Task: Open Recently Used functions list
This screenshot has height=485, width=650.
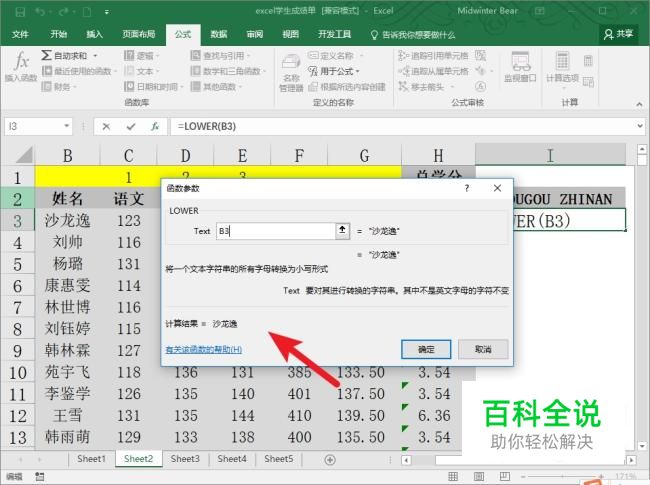Action: coord(78,71)
